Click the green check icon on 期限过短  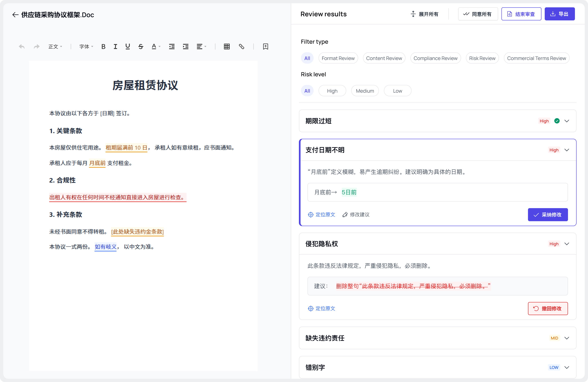557,121
